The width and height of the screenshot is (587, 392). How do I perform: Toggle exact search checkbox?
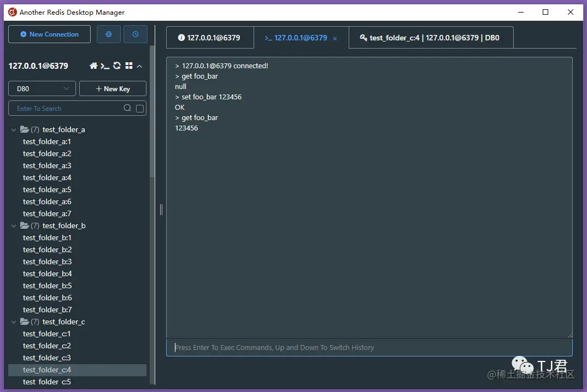coord(140,109)
